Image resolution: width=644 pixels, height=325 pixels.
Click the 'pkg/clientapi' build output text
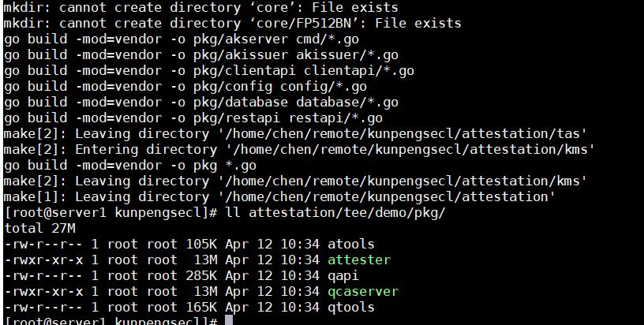point(245,70)
